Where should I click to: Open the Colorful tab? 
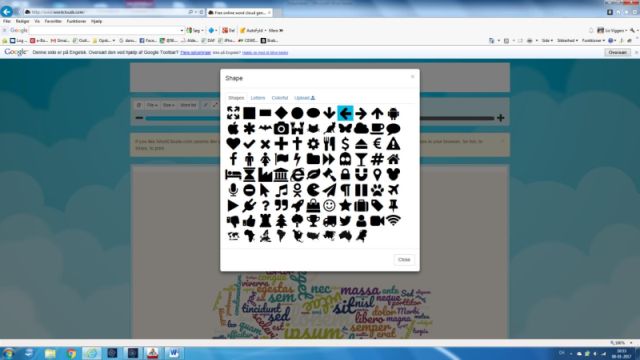point(280,98)
